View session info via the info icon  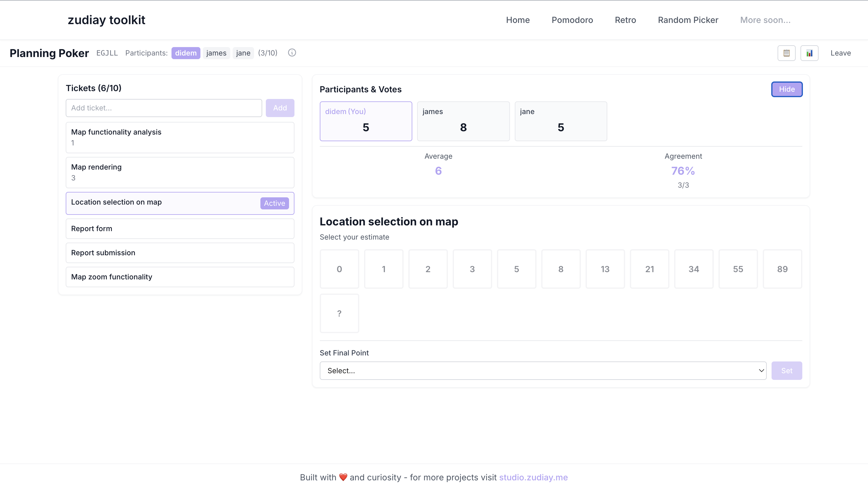(292, 52)
